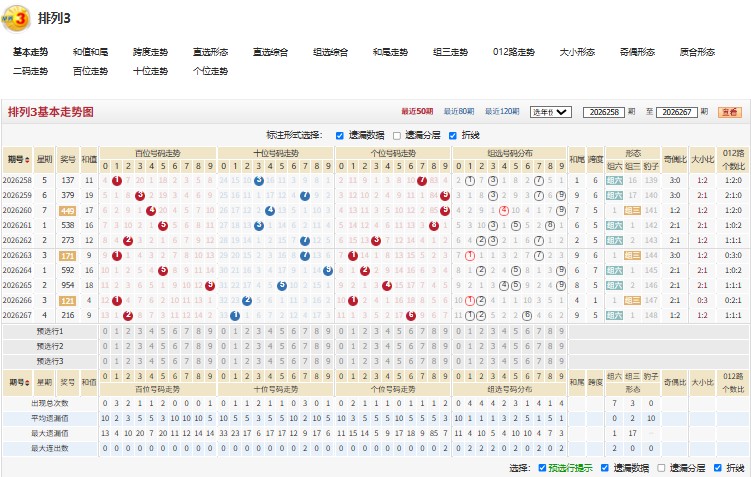Toggle bottom 折线 checkbox

click(718, 468)
